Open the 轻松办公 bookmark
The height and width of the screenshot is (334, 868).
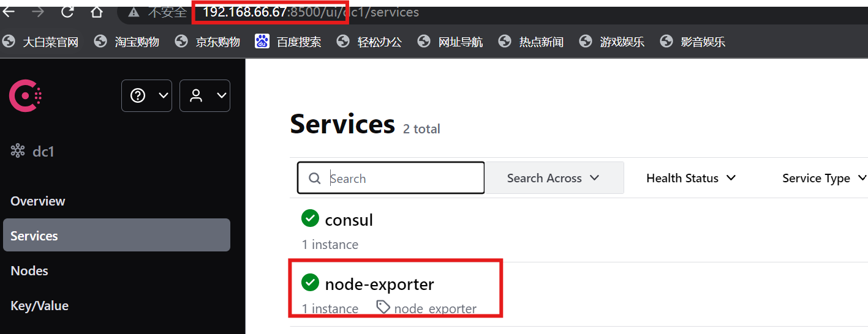(369, 42)
